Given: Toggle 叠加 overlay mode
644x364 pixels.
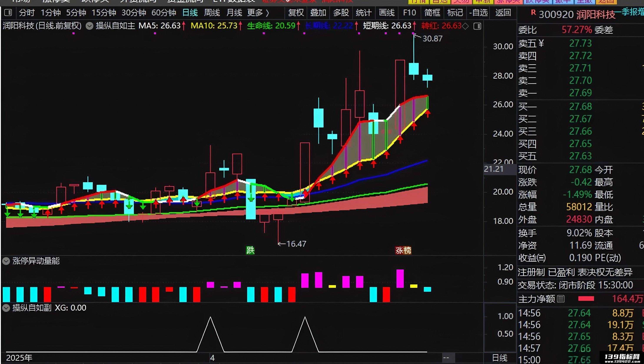Looking at the screenshot, I should (318, 13).
